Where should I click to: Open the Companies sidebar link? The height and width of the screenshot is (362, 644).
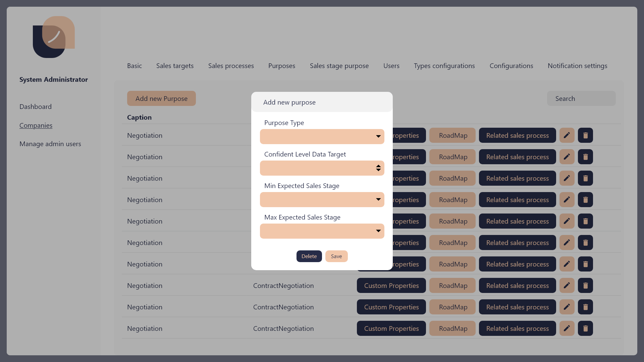36,125
